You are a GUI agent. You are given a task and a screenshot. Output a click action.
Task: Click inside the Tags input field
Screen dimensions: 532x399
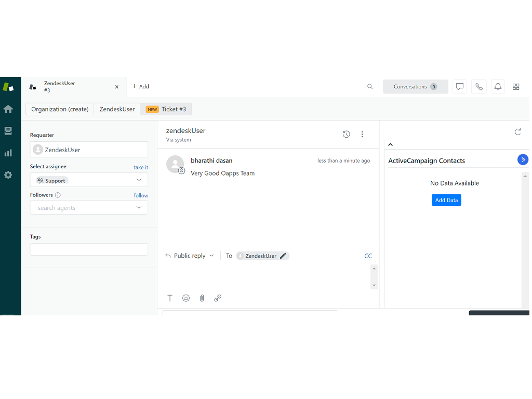coord(89,249)
